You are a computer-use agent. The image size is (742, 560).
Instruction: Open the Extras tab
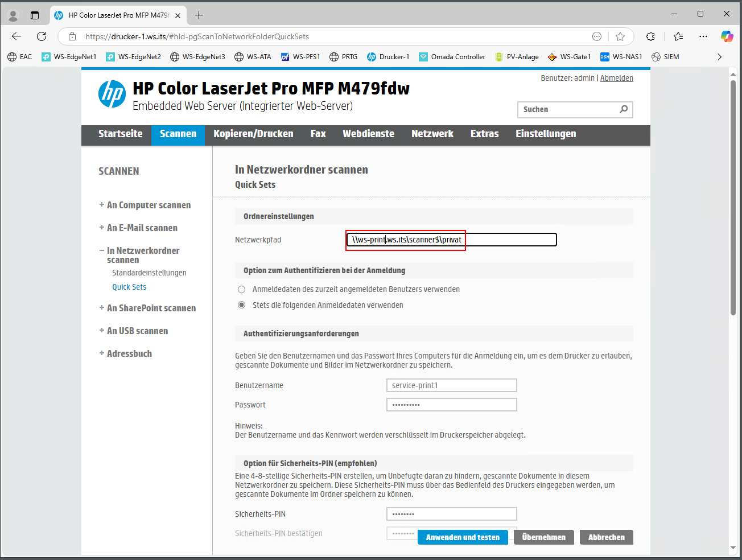[485, 134]
